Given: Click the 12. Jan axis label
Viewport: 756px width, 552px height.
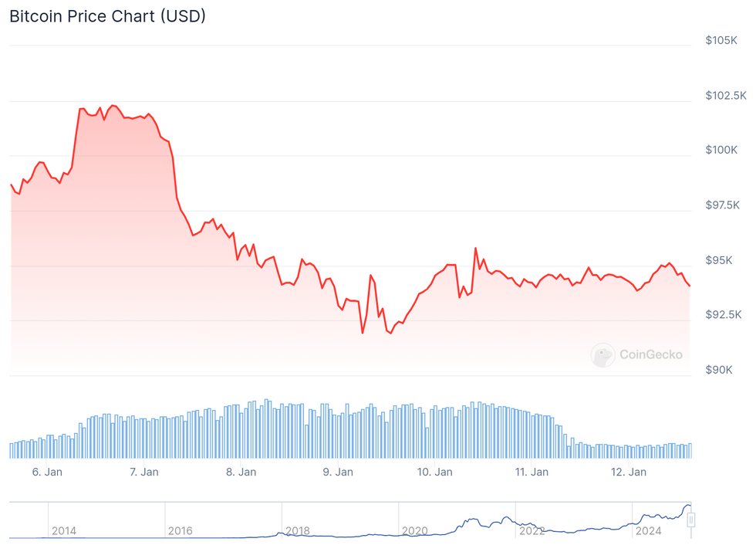Looking at the screenshot, I should (628, 472).
